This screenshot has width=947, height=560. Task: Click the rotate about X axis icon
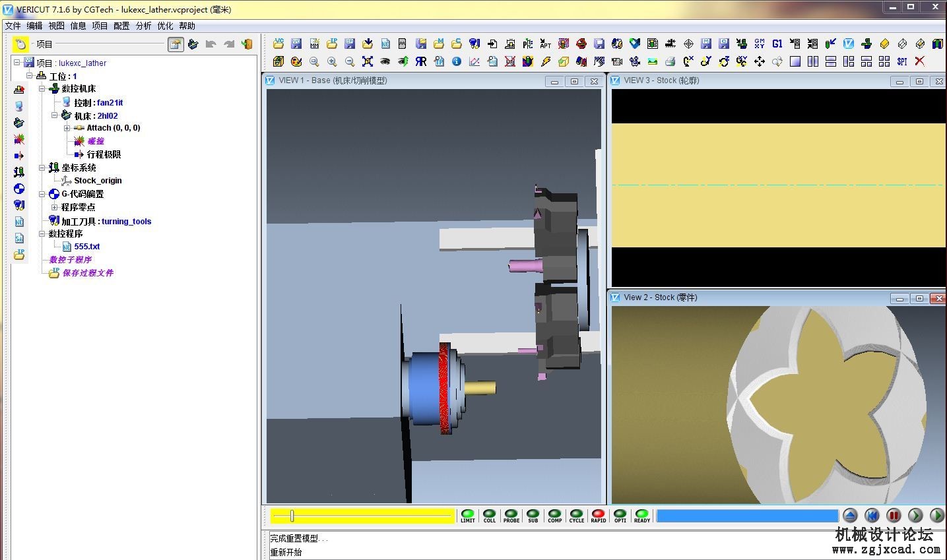[688, 61]
